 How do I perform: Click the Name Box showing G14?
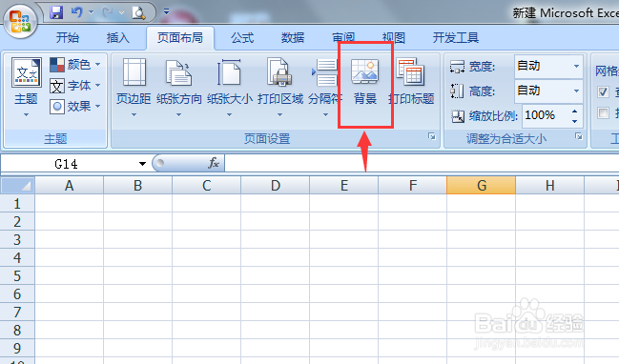coord(67,164)
